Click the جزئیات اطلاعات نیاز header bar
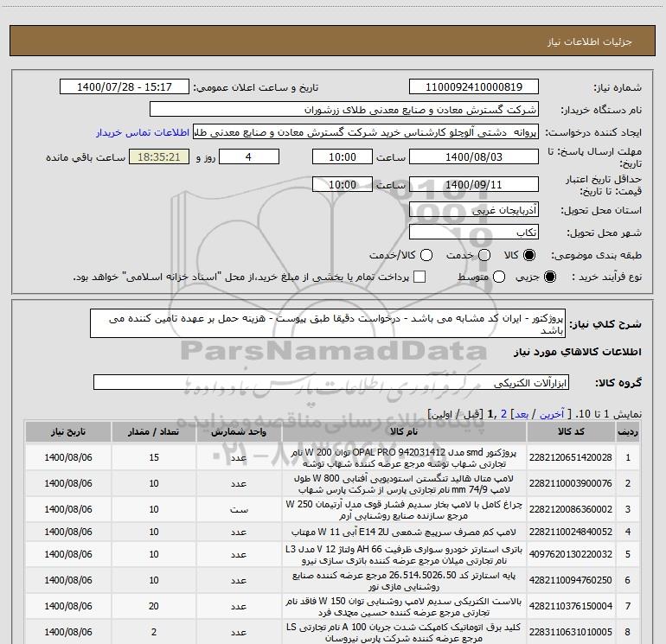The image size is (666, 644). pos(333,41)
